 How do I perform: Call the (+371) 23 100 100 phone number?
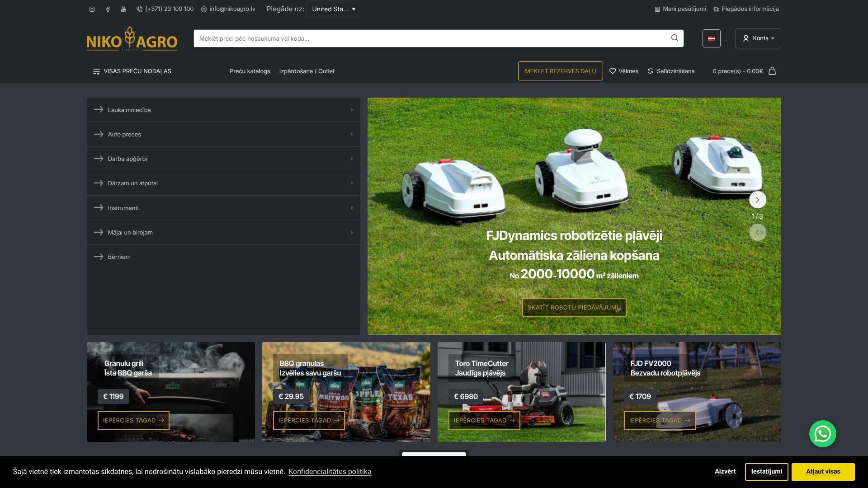tap(165, 9)
